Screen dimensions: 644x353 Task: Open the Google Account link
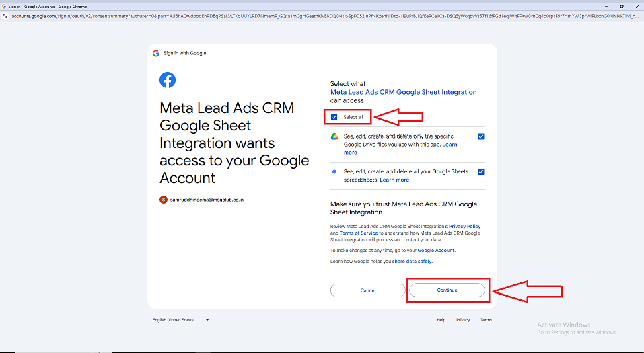[x=436, y=250]
